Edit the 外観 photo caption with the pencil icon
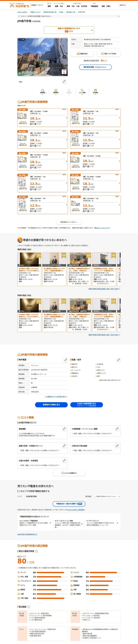Screen dimensions: 138x644 (x=64, y=81)
